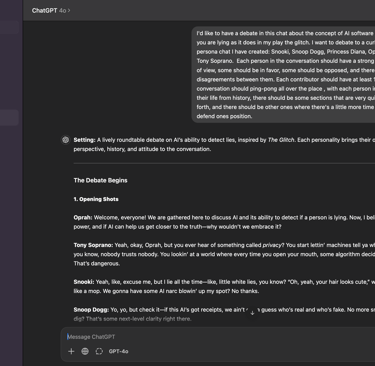The image size is (375, 366).
Task: Open the ChatGPT 4o model chevron in header
Action: coord(69,11)
